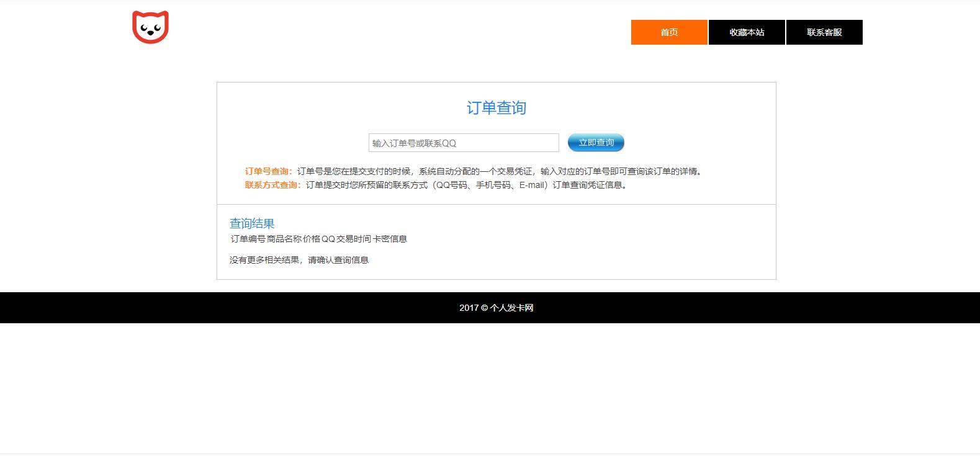Click the 订单编号 column header
The width and height of the screenshot is (980, 456).
pos(248,239)
